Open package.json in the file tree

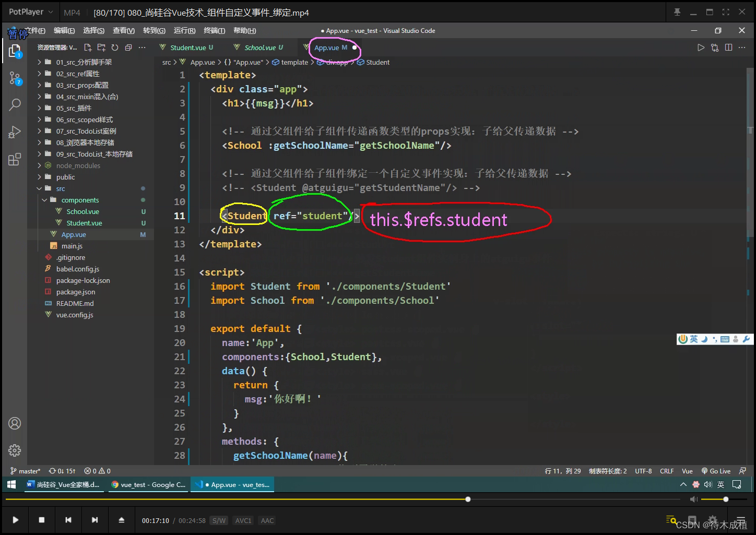click(x=76, y=292)
